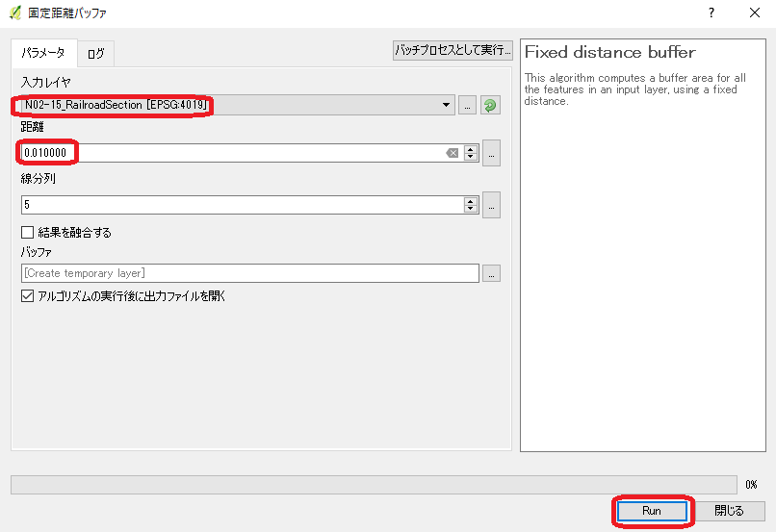Screen dimensions: 776x532
Task: Click the Create temporary layer output field
Action: click(250, 273)
